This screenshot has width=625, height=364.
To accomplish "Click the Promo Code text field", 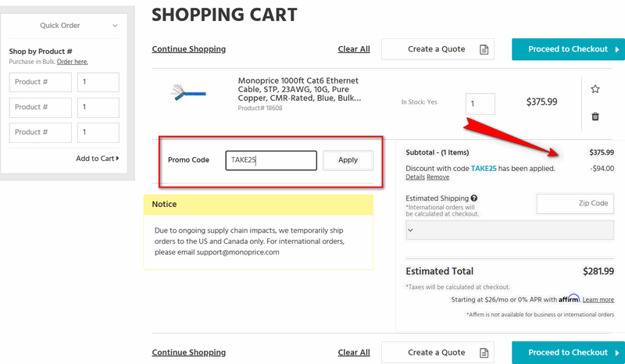I will 270,160.
